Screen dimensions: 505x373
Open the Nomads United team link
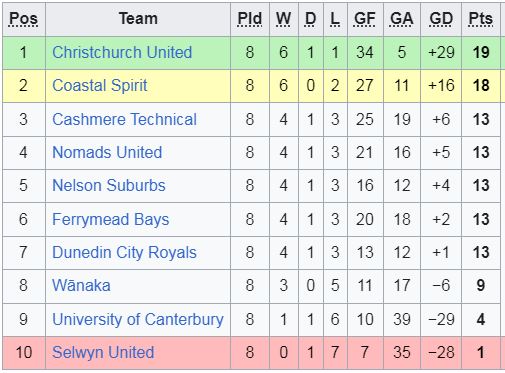pos(107,152)
